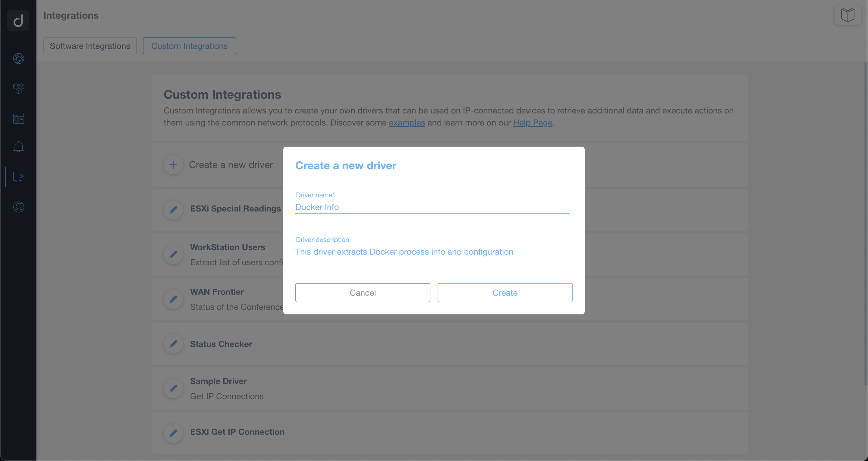Edit the WAN Frontier driver pencil icon
This screenshot has height=461, width=868.
(x=173, y=299)
